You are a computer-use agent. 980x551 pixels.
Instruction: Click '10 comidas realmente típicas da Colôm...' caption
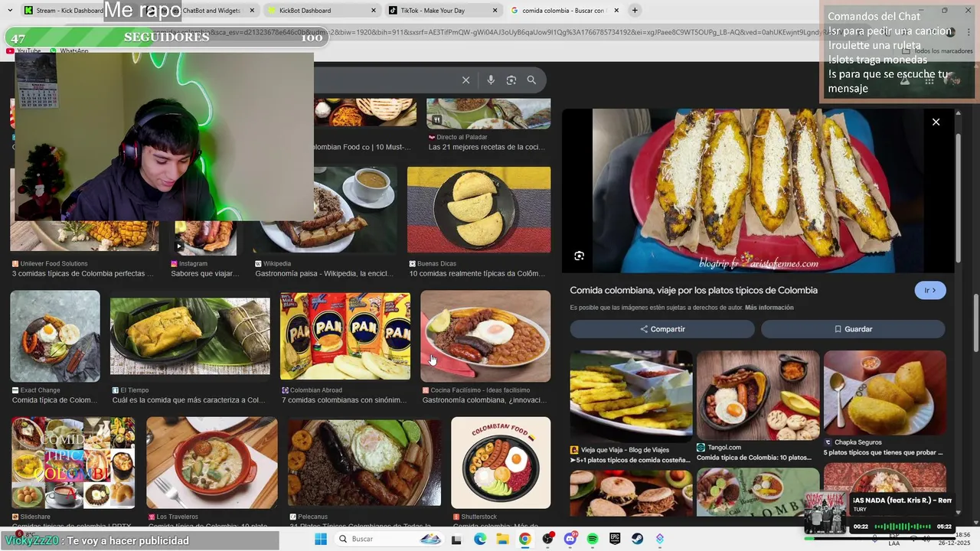tap(477, 274)
